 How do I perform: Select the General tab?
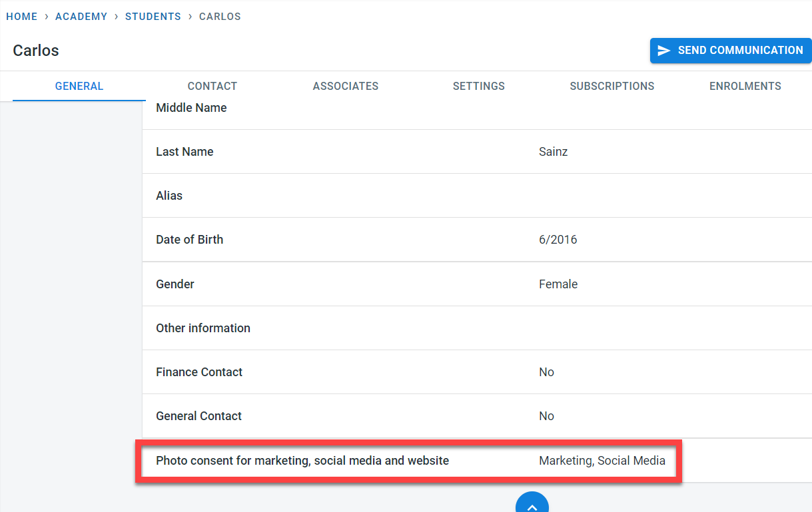(x=79, y=86)
